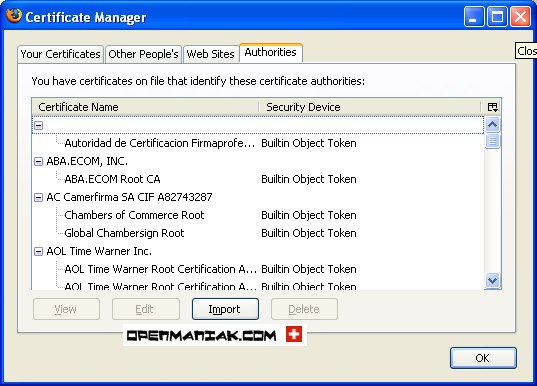Image resolution: width=537 pixels, height=386 pixels.
Task: Close the Certificate Manager window
Action: coord(521,16)
